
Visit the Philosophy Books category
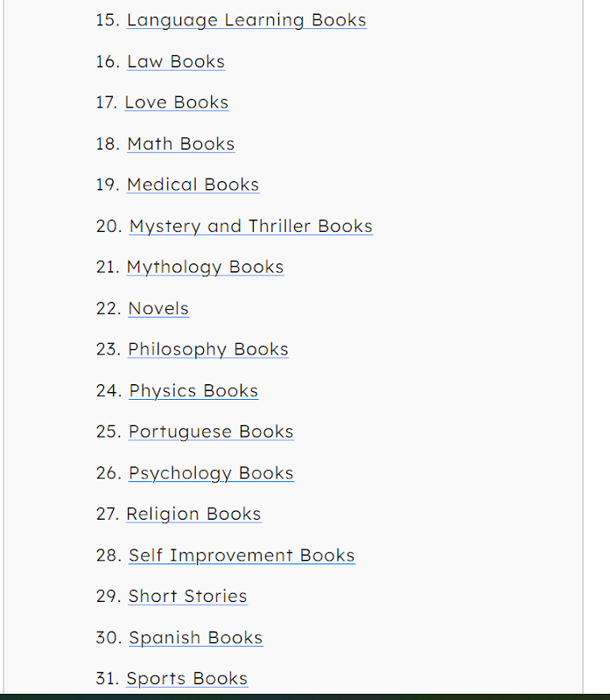208,349
